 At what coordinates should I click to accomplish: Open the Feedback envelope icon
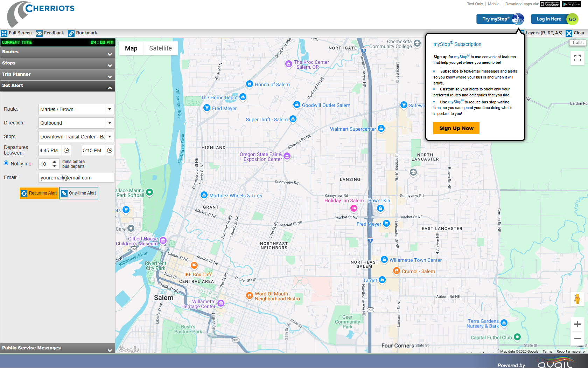[x=40, y=33]
